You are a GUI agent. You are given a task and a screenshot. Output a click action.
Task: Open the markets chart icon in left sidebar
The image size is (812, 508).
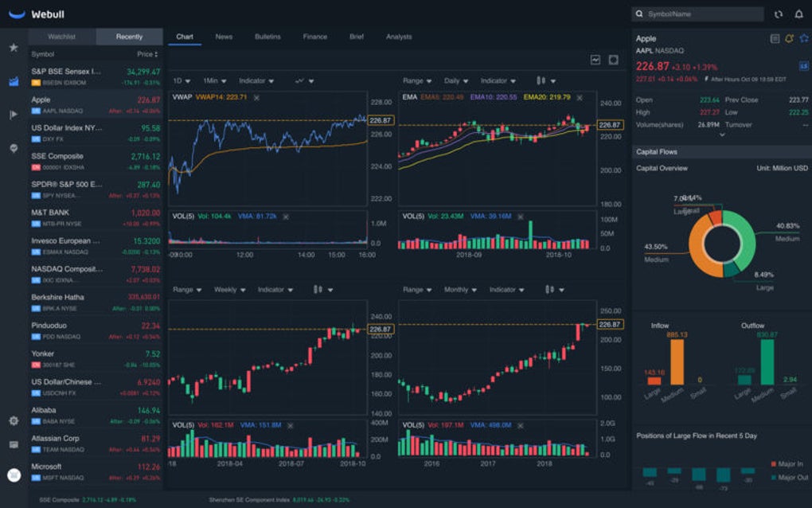[x=14, y=81]
